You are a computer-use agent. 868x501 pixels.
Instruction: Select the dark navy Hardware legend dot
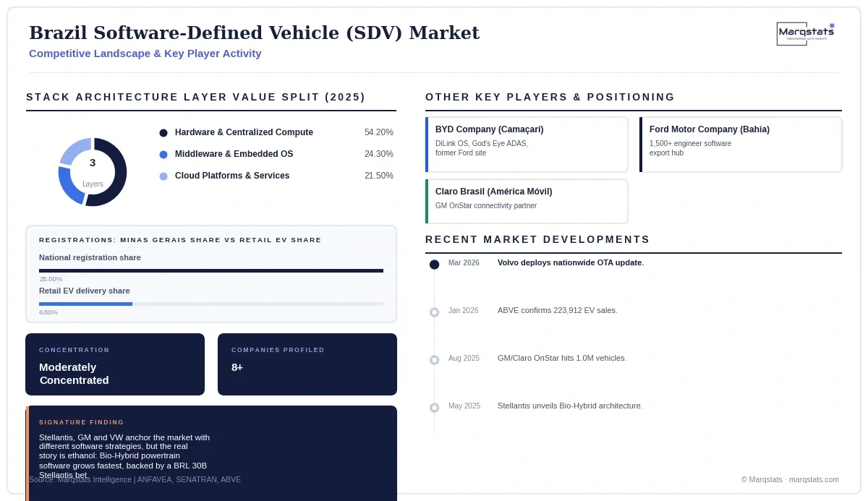click(163, 133)
